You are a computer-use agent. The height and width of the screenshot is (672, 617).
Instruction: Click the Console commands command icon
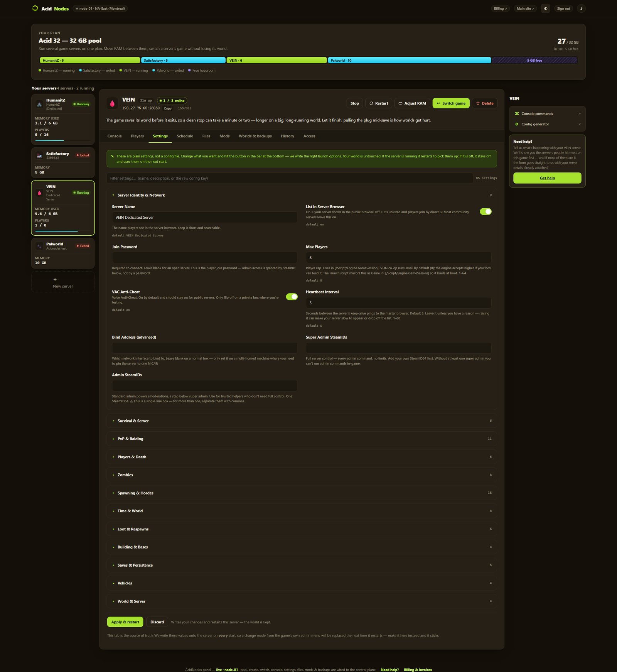[517, 114]
